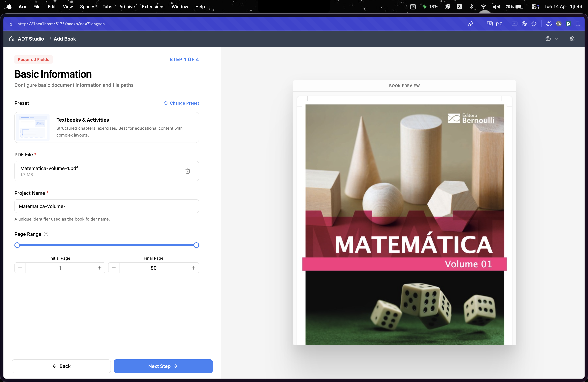The image size is (588, 382).
Task: Decrease the Initial Page value
Action: click(x=20, y=268)
